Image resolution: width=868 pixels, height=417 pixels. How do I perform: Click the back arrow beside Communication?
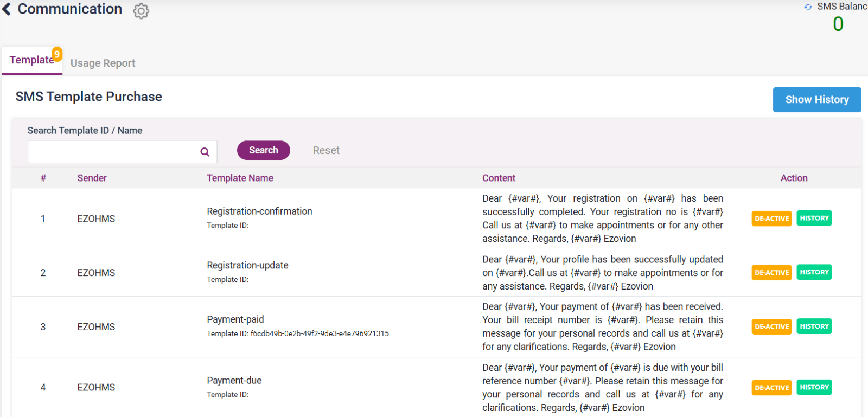coord(7,9)
